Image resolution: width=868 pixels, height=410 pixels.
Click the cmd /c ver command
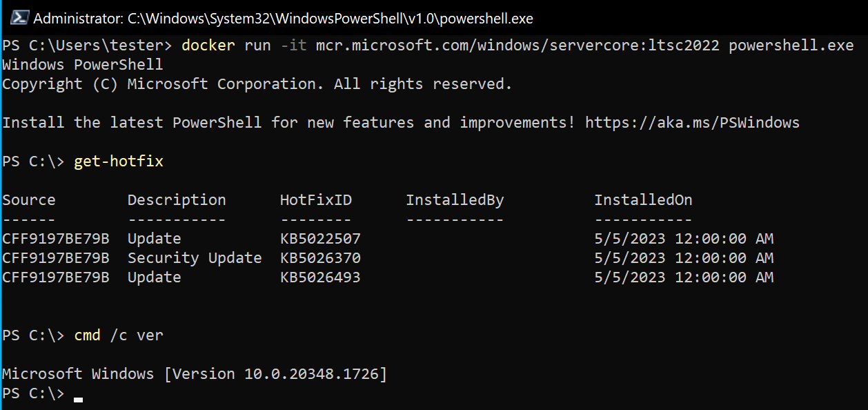pos(117,335)
